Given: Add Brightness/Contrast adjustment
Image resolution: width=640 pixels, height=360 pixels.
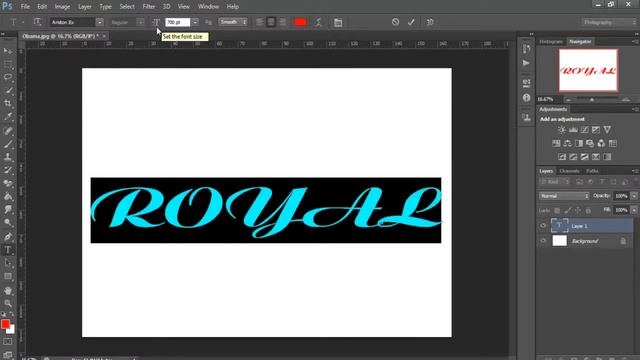Looking at the screenshot, I should point(562,130).
